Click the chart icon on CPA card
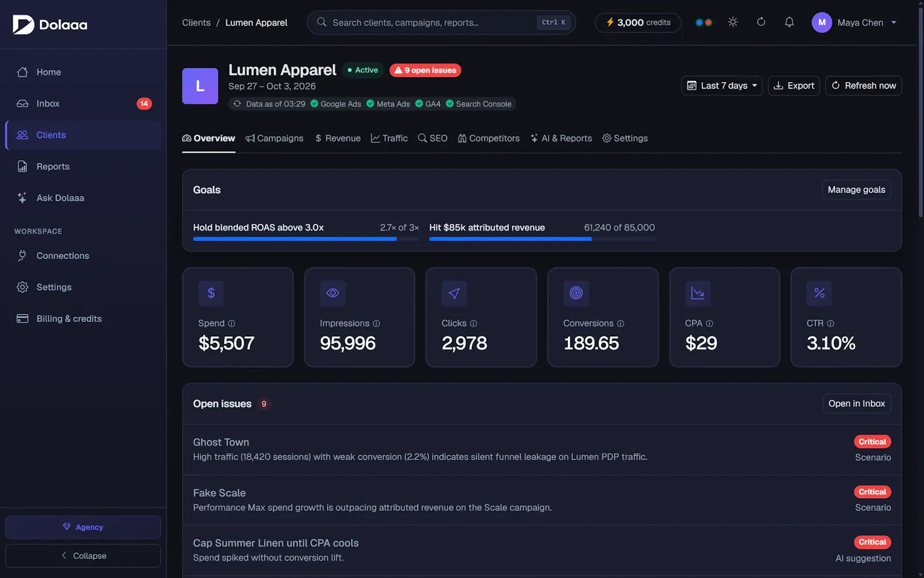924x578 pixels. coord(698,293)
